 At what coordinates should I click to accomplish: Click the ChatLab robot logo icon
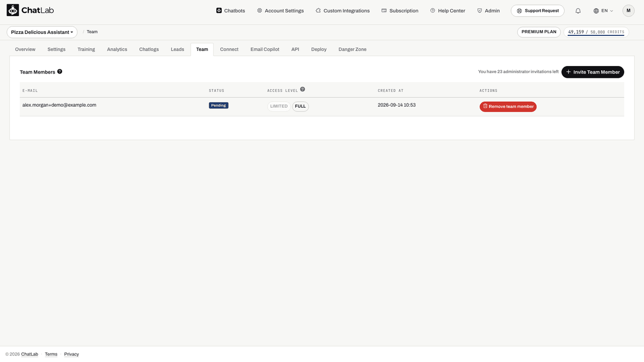pyautogui.click(x=13, y=10)
